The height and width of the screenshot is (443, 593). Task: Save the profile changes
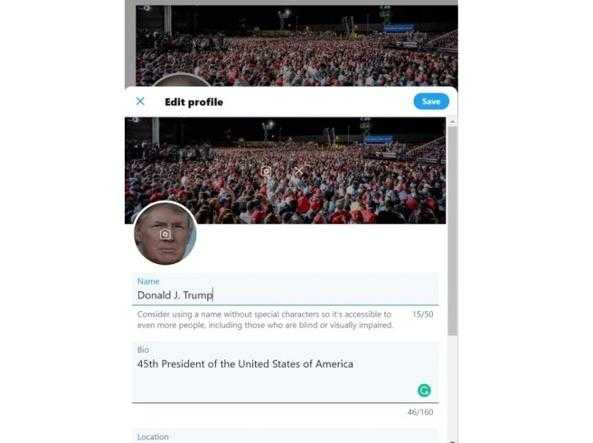[x=431, y=101]
